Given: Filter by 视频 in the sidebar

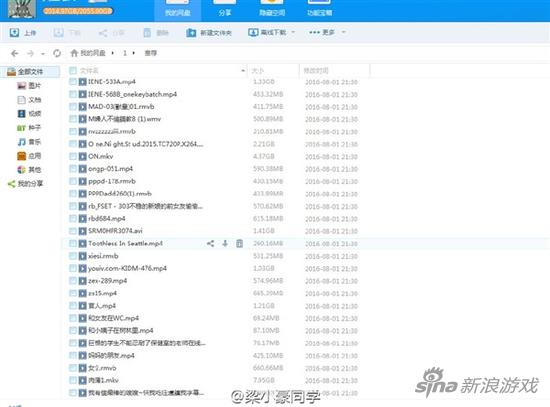Looking at the screenshot, I should coord(29,114).
